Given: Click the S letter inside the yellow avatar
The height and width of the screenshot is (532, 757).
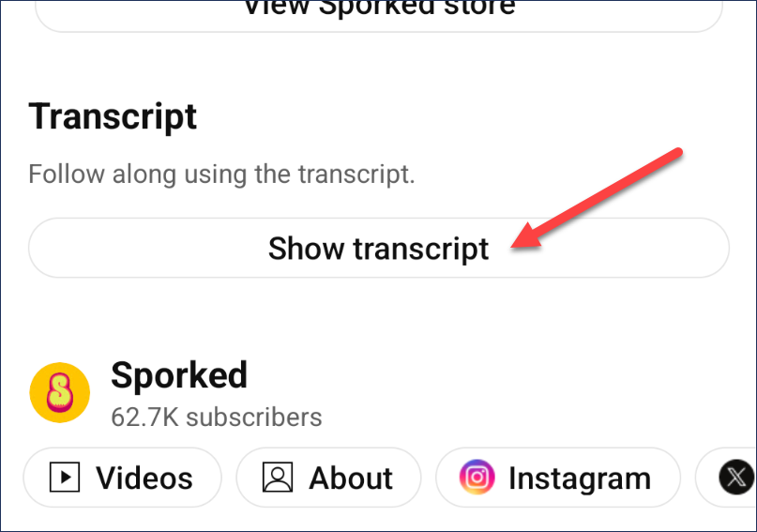Looking at the screenshot, I should click(x=60, y=392).
